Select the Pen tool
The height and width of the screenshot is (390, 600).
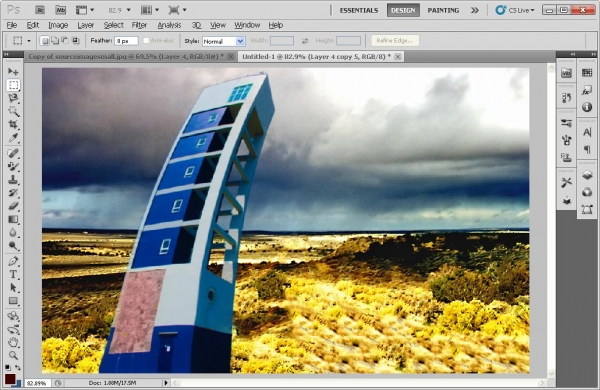point(13,261)
